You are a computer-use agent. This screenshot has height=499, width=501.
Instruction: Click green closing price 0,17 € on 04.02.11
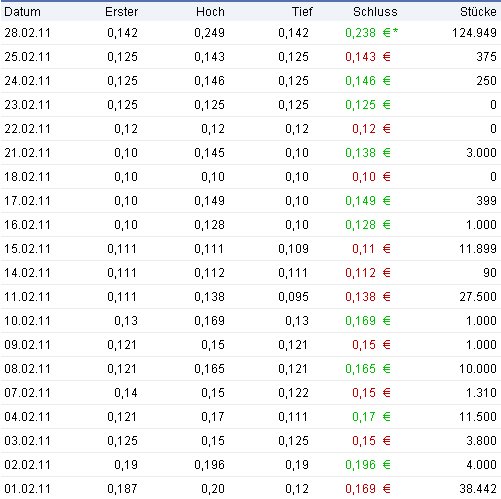click(371, 417)
